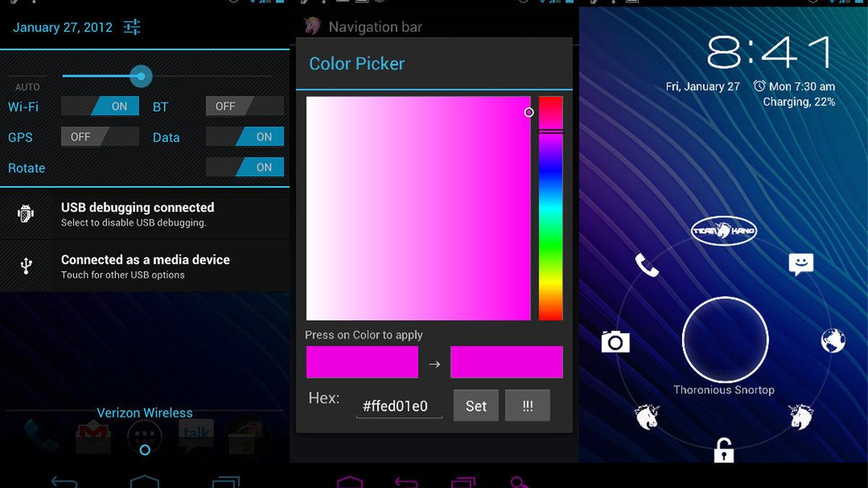The image size is (868, 488).
Task: Open the Talk app from the dock
Action: coord(196,434)
